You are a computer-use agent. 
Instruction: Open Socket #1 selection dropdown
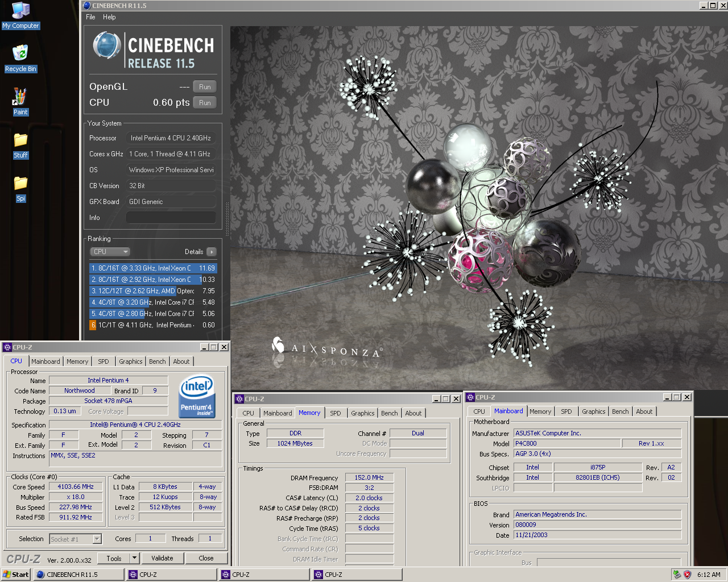click(75, 539)
